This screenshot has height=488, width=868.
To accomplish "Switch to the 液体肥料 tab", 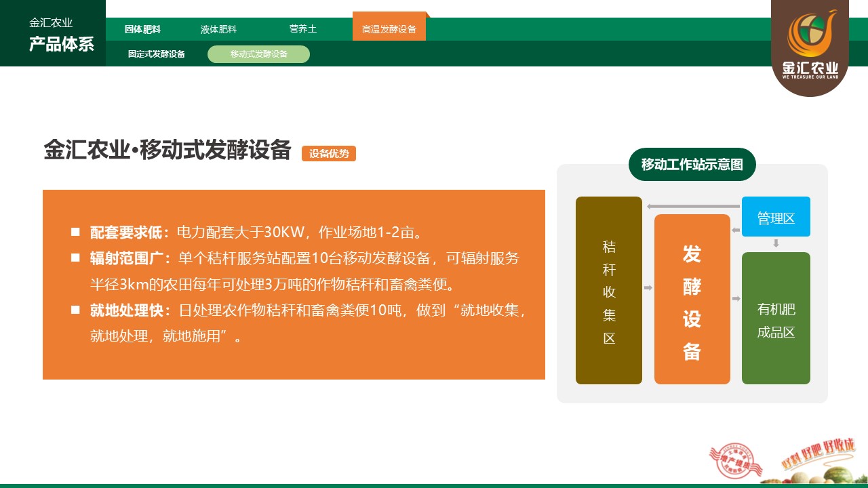I will click(x=218, y=30).
